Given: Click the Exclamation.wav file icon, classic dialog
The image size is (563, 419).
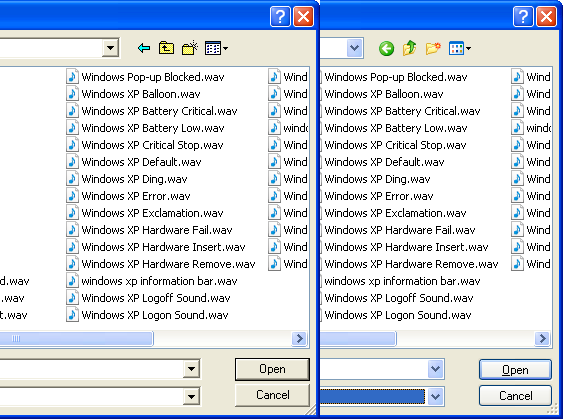Looking at the screenshot, I should pos(72,213).
